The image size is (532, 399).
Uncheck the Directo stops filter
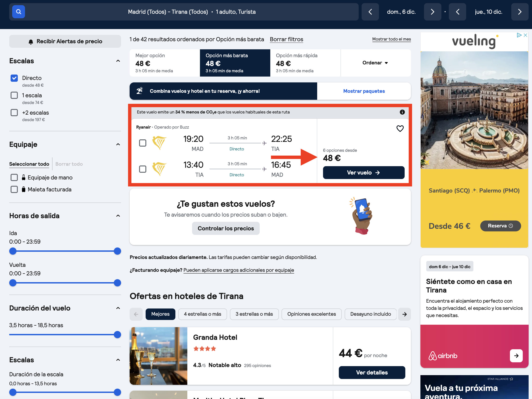[x=14, y=78]
